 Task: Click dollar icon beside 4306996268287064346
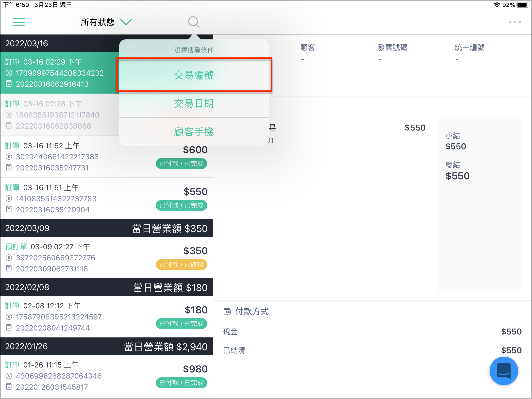point(9,376)
